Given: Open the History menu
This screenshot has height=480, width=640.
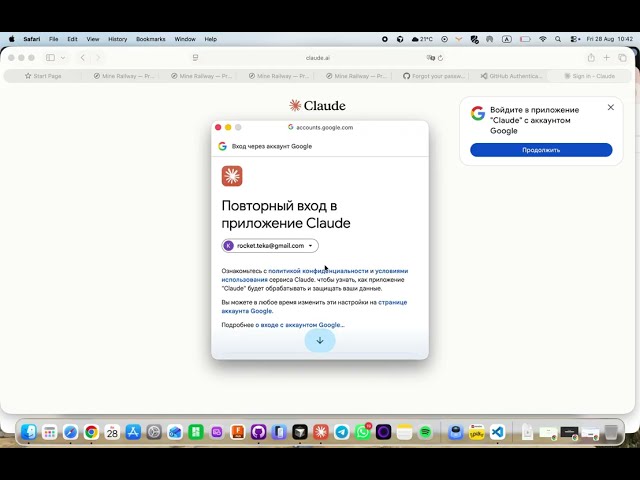Looking at the screenshot, I should coord(118,39).
